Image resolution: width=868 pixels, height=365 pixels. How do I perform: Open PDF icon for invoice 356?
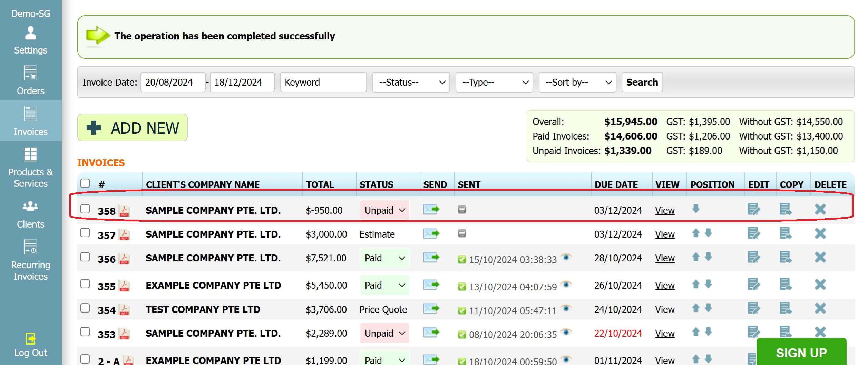click(x=124, y=258)
